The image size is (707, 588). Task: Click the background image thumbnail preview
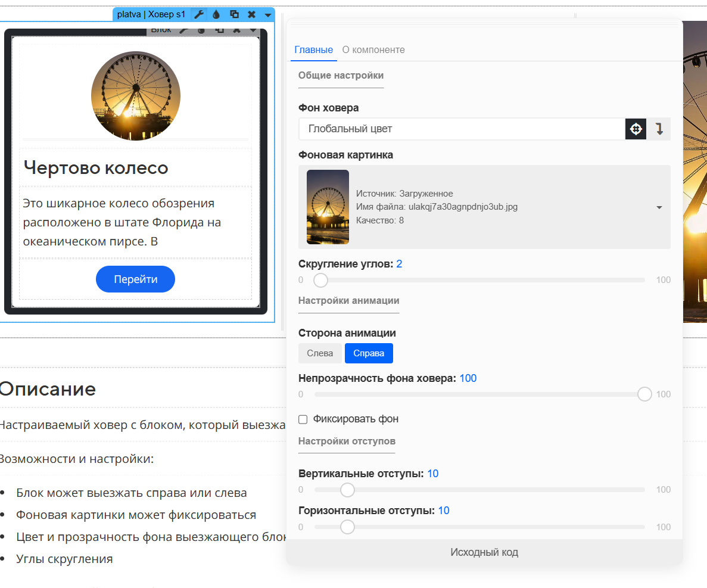point(328,207)
